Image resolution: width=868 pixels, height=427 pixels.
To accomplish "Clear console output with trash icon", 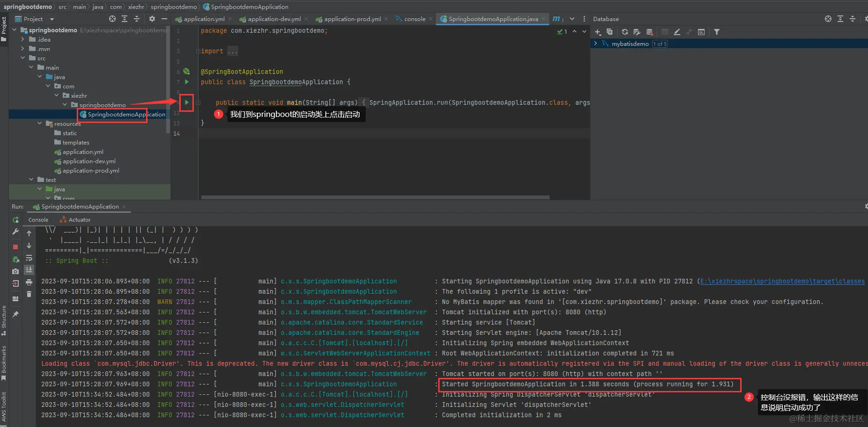I will (x=29, y=294).
